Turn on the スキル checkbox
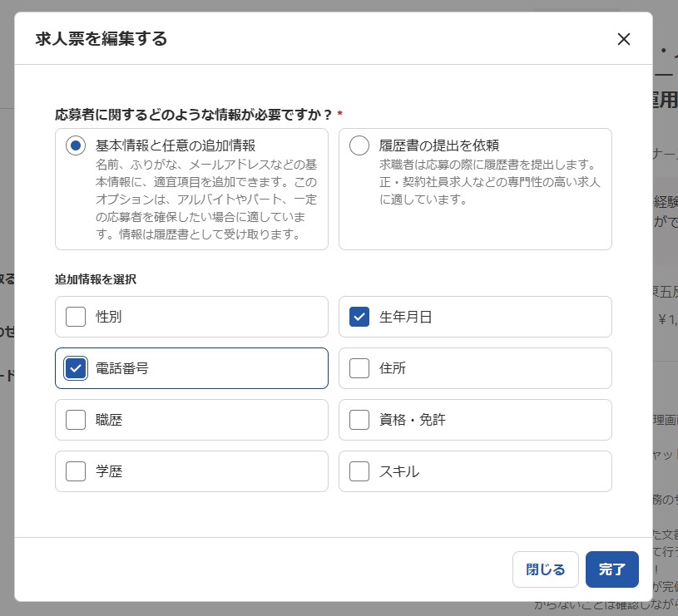 coord(359,471)
